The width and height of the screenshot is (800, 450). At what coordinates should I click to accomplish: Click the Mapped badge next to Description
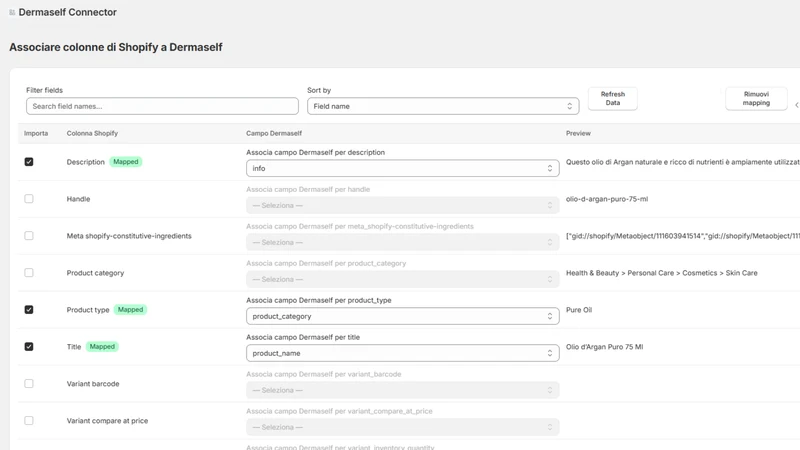pyautogui.click(x=126, y=162)
